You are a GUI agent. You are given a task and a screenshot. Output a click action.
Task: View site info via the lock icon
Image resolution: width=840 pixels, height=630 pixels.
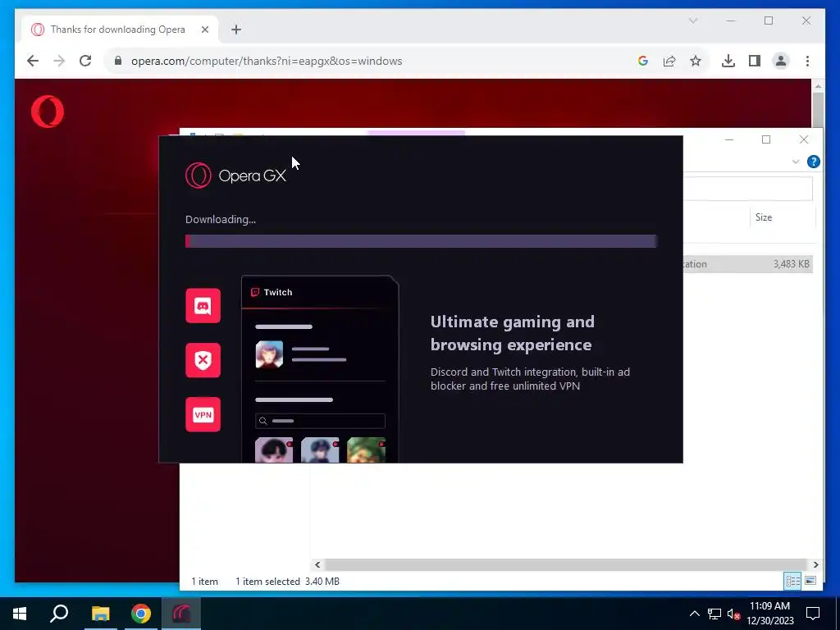pos(118,61)
